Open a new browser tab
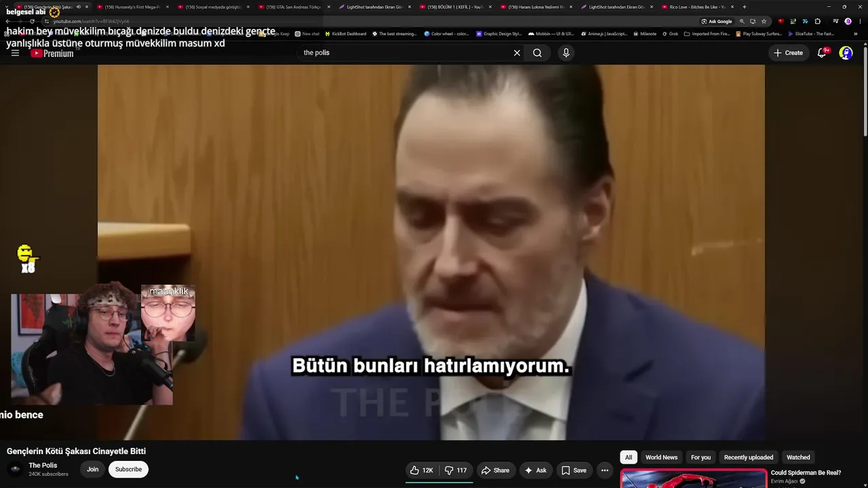This screenshot has height=488, width=868. (x=745, y=7)
